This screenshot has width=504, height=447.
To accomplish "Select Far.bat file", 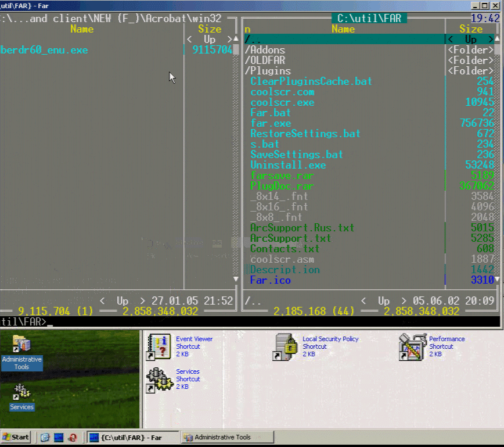I will [271, 113].
